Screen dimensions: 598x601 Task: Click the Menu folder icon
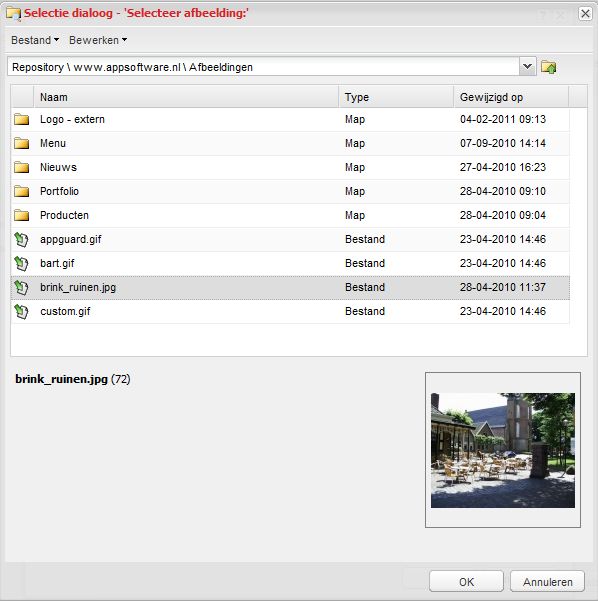pos(21,143)
